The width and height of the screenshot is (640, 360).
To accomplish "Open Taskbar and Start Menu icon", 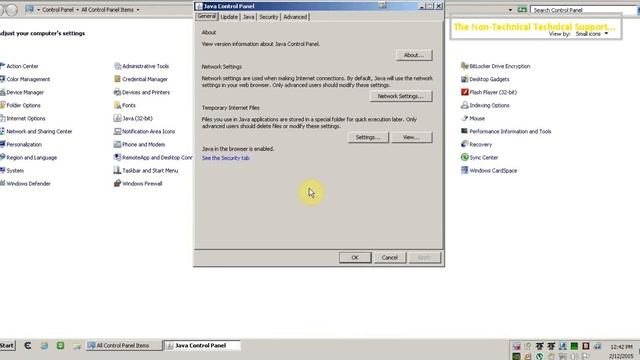I will point(146,171).
